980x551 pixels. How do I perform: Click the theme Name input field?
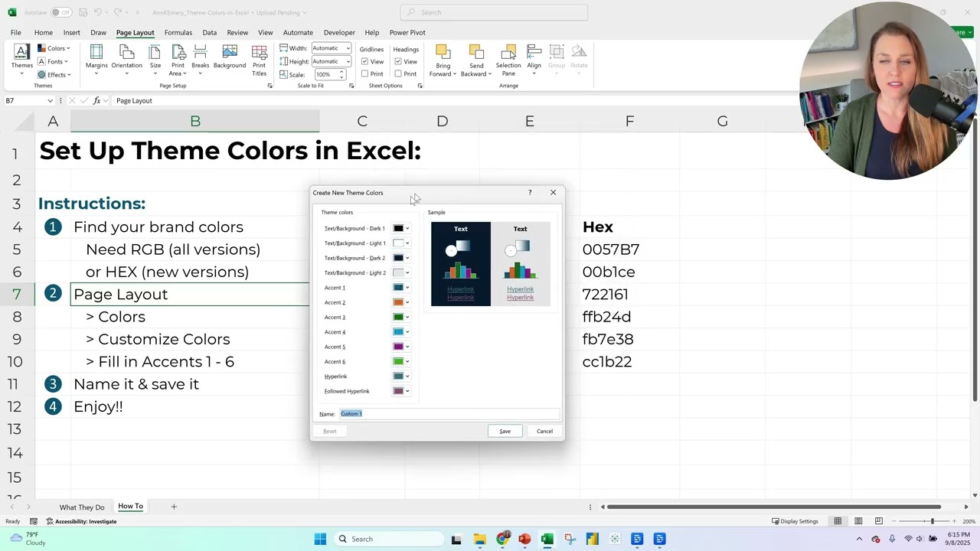coord(450,413)
